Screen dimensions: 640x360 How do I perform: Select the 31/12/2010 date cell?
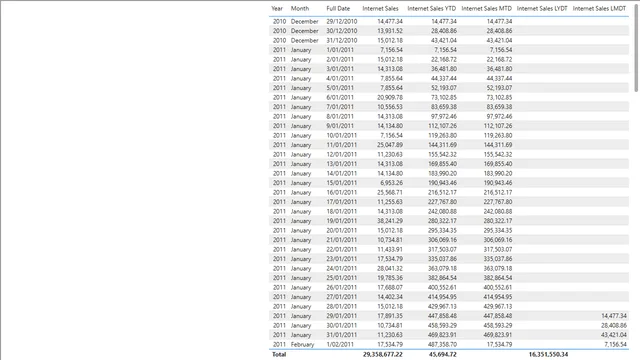[342, 40]
